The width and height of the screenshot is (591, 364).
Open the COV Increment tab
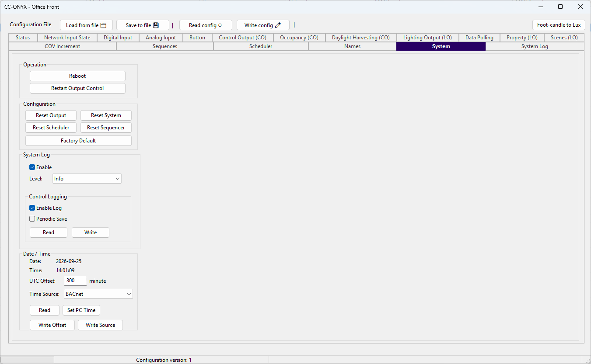point(63,46)
